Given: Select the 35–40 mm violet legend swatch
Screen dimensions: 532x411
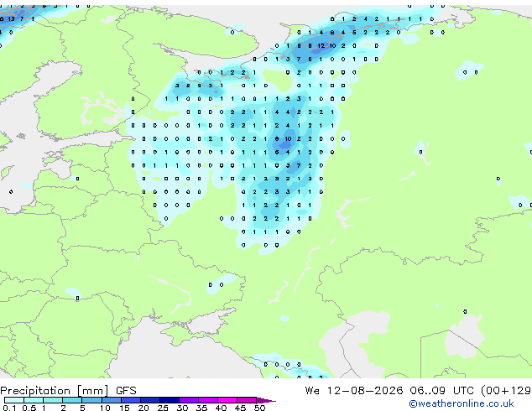Looking at the screenshot, I should [x=208, y=400].
